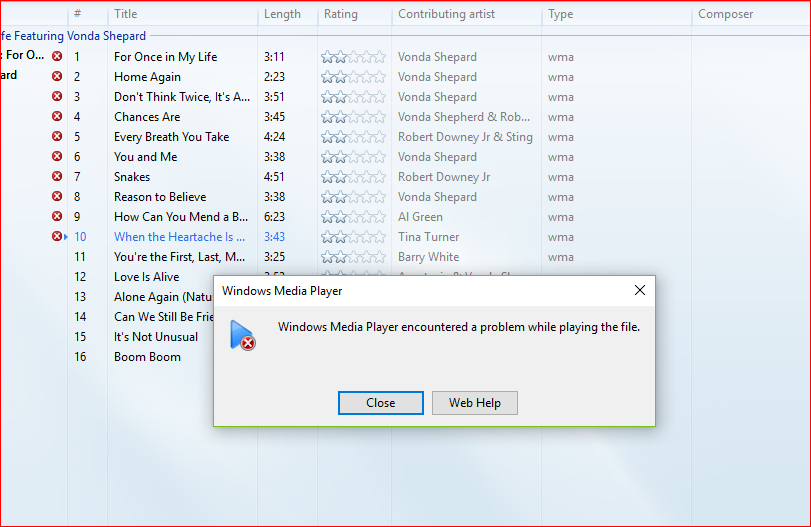Click the 4:51 length value

click(274, 177)
